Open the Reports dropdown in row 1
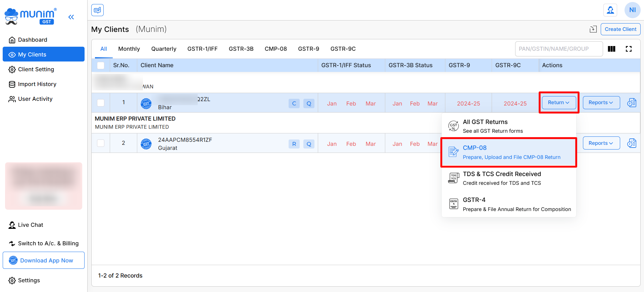The width and height of the screenshot is (644, 292). (x=601, y=103)
